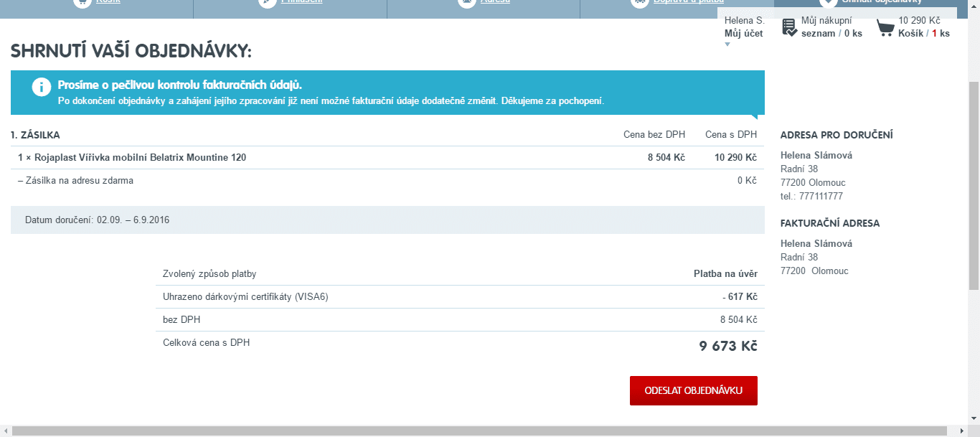Click the vertical scrollbar thumb

click(x=974, y=185)
